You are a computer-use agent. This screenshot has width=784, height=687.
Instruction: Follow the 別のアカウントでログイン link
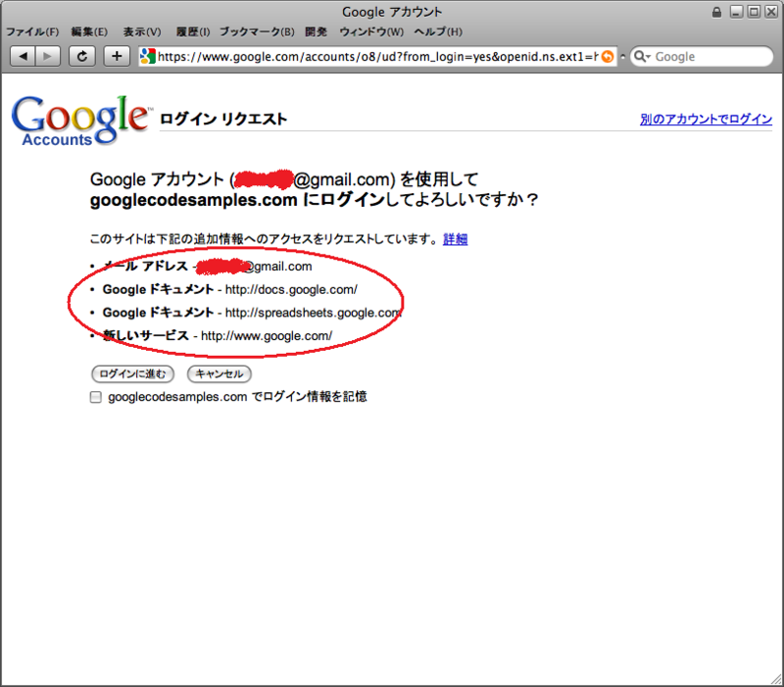706,119
